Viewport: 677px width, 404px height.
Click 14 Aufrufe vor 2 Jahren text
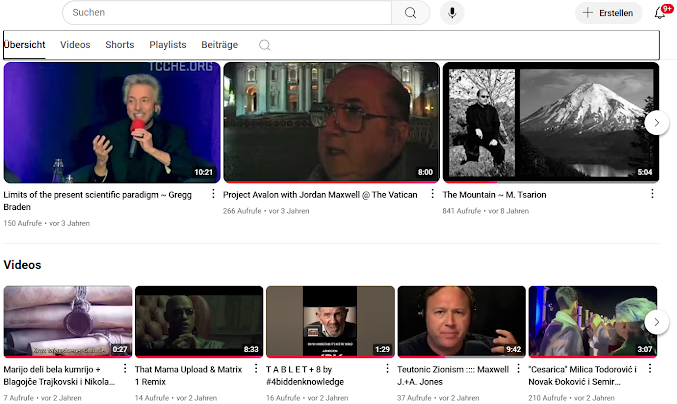pyautogui.click(x=176, y=398)
